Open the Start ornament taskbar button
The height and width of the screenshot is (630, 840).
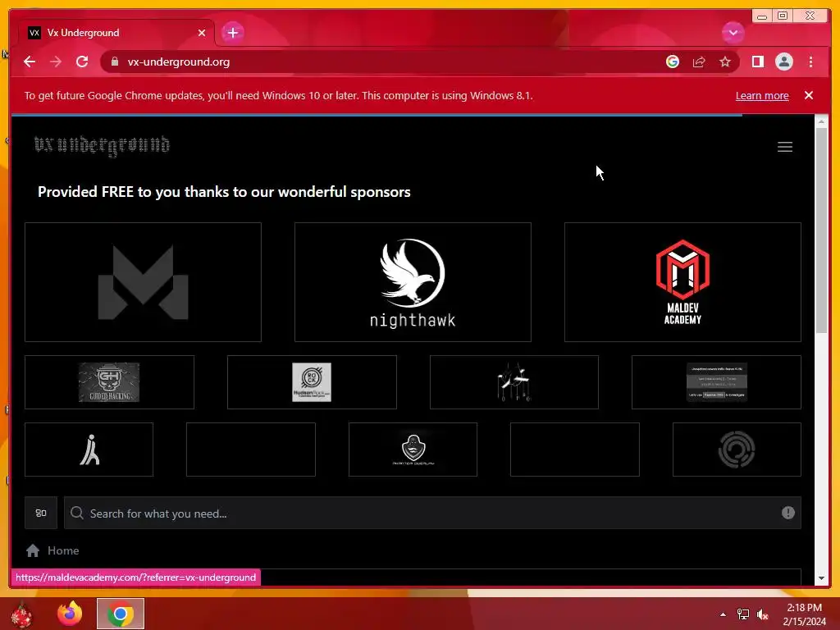click(22, 614)
